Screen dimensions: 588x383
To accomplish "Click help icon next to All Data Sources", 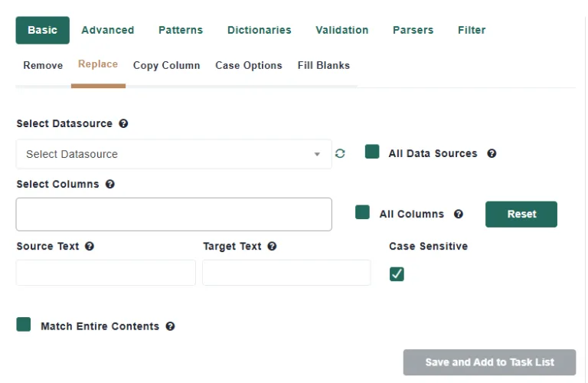I will pos(492,153).
